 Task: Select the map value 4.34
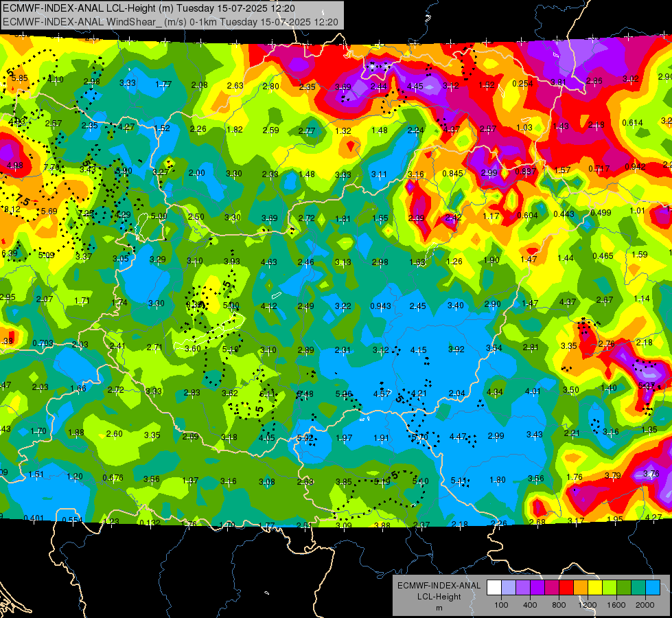pyautogui.click(x=495, y=392)
